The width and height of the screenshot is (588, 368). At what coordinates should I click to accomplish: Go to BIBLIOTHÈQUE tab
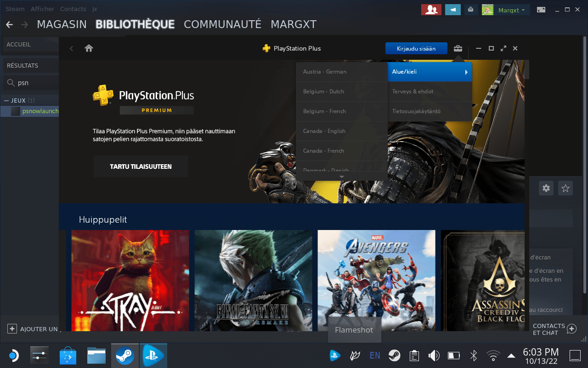click(x=135, y=24)
